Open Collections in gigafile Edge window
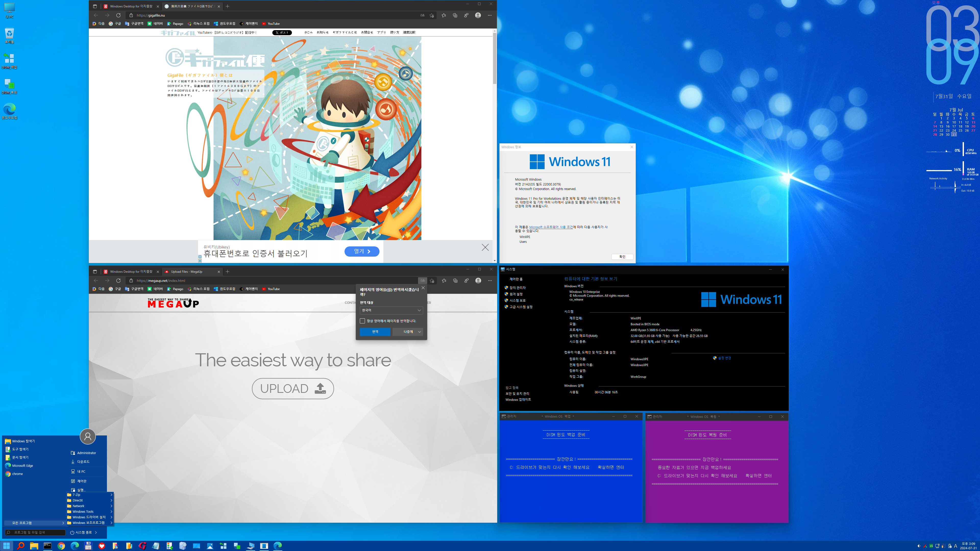The width and height of the screenshot is (980, 551). (x=455, y=15)
